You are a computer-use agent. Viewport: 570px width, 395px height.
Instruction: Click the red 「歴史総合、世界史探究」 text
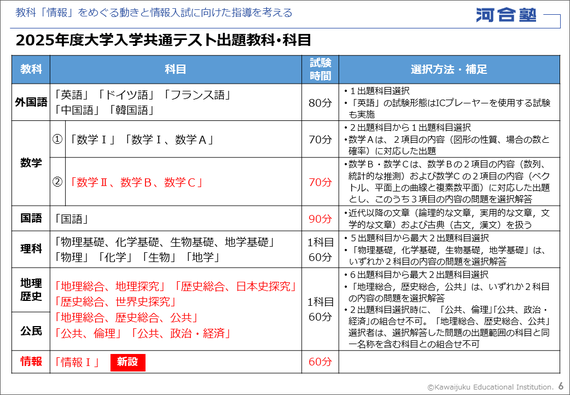click(116, 302)
